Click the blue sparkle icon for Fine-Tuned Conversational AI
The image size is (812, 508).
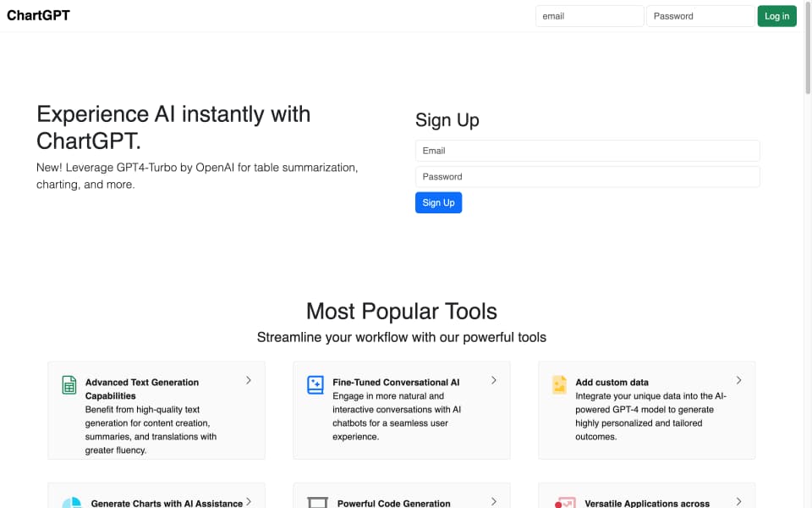point(315,384)
